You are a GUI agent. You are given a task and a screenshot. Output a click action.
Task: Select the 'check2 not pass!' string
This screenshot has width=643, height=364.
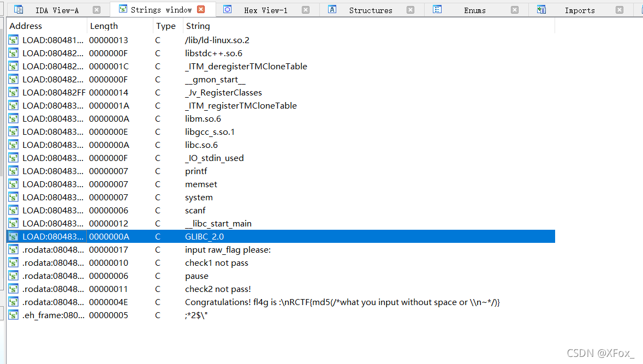click(218, 289)
